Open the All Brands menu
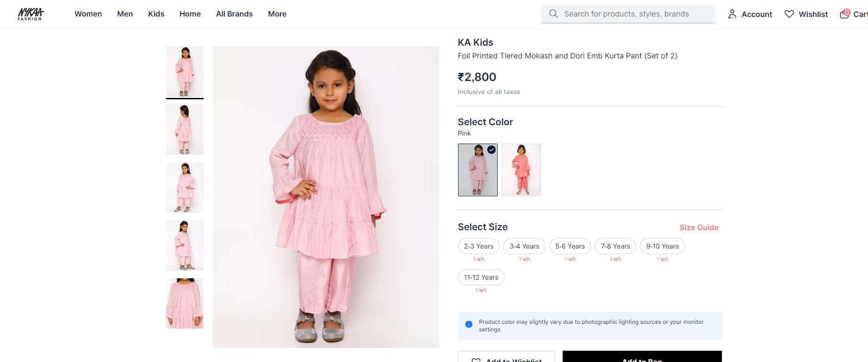 point(234,14)
